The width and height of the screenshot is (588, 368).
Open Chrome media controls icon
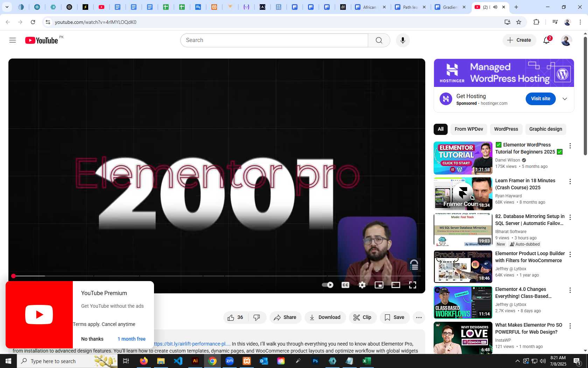pos(555,22)
